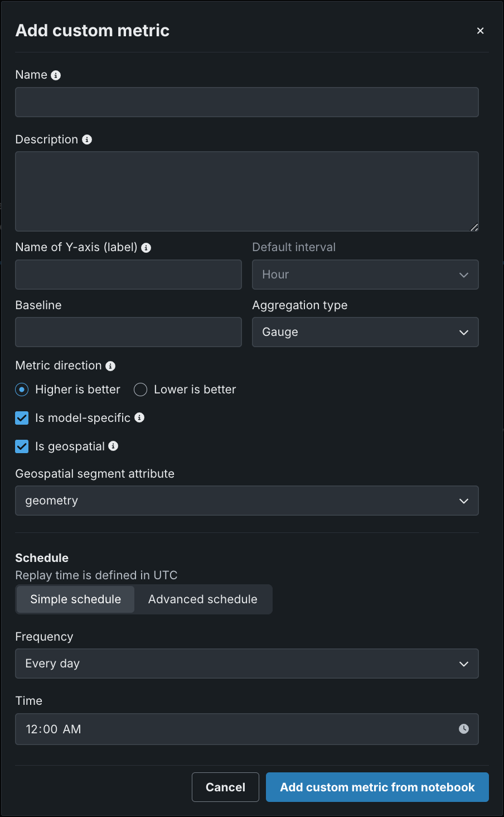Uncheck the Is geospatial checkbox
Viewport: 504px width, 817px height.
22,446
